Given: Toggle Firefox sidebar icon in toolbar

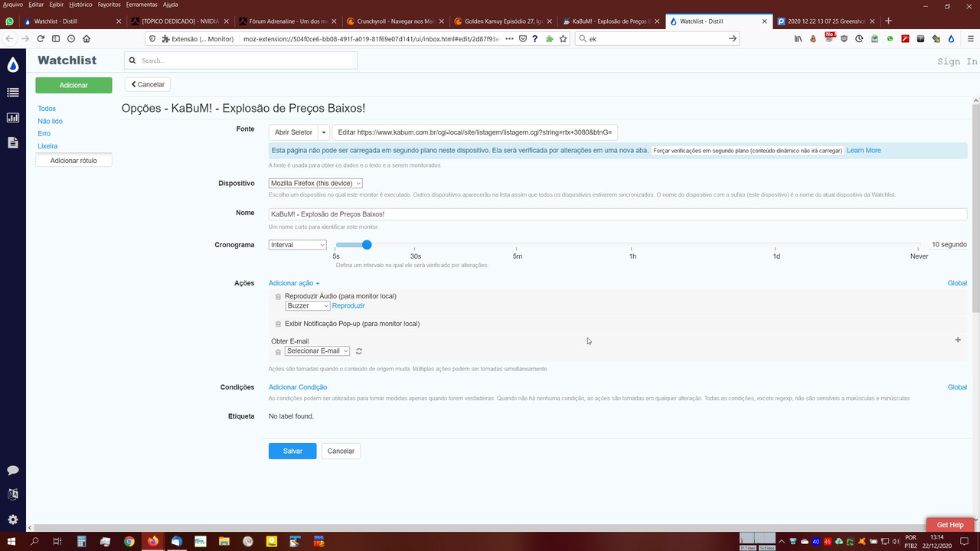Looking at the screenshot, I should point(55,38).
